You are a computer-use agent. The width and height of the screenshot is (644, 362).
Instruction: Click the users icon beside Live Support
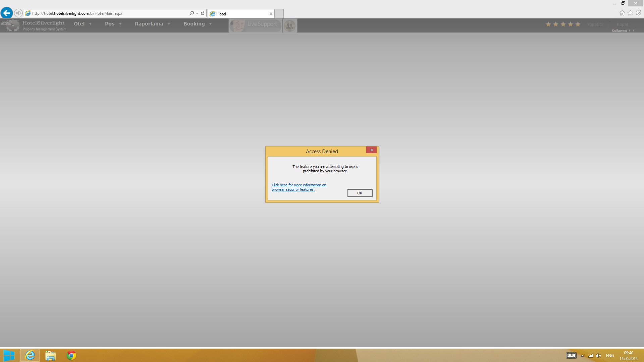tap(289, 25)
